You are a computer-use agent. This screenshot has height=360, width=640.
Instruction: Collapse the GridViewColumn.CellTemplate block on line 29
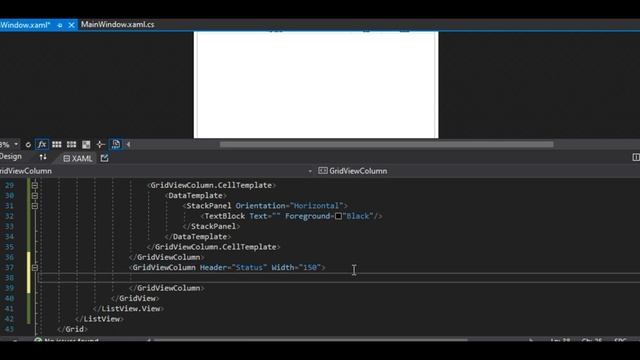tap(35, 185)
